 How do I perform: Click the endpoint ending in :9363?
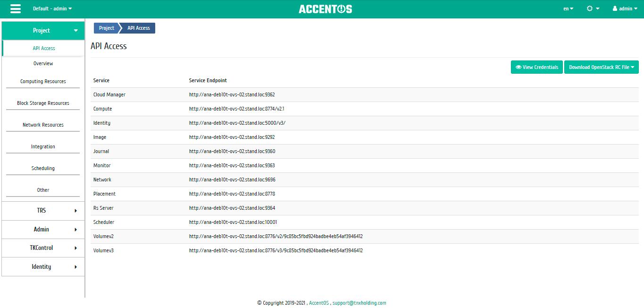(x=232, y=165)
